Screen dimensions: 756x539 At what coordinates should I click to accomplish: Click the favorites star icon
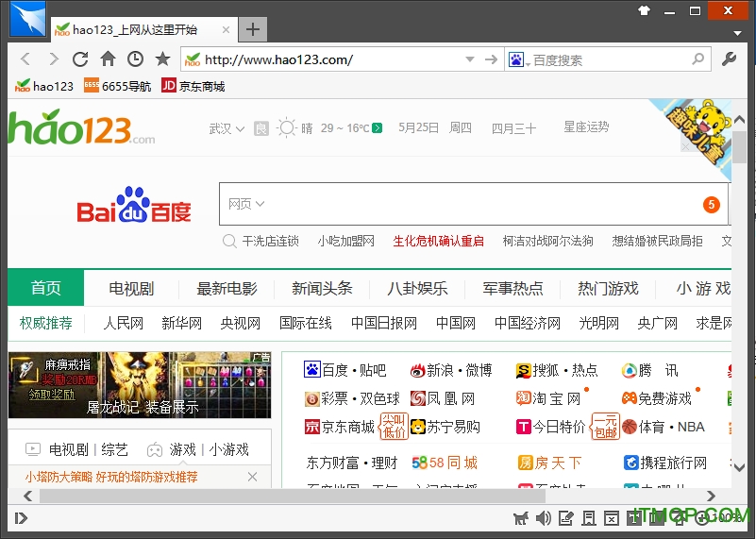(x=163, y=59)
